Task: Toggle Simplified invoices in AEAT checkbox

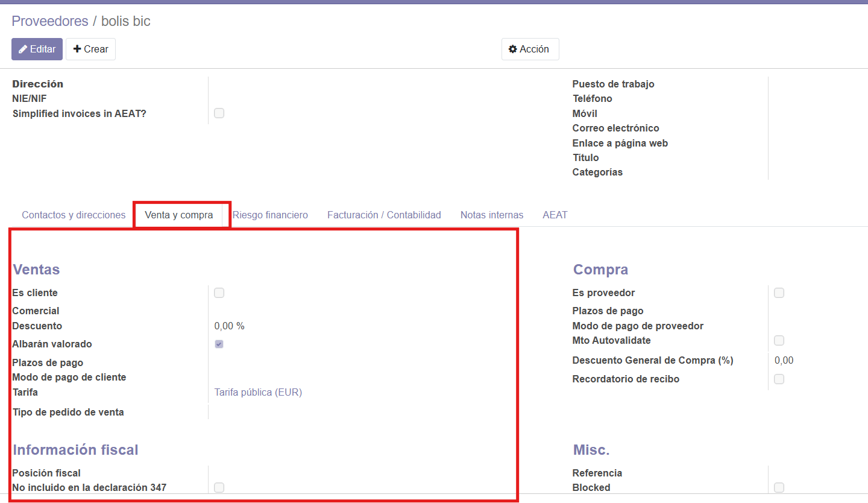Action: (219, 113)
